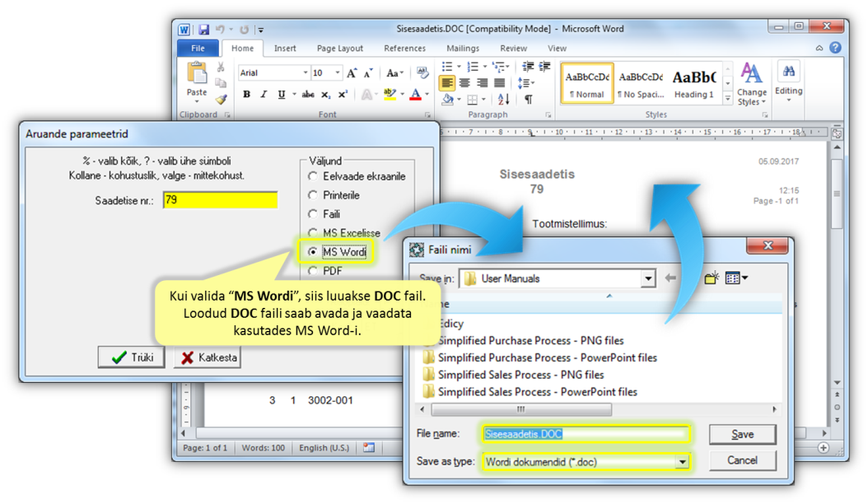Toggle Italic formatting in Word ribbon

264,95
